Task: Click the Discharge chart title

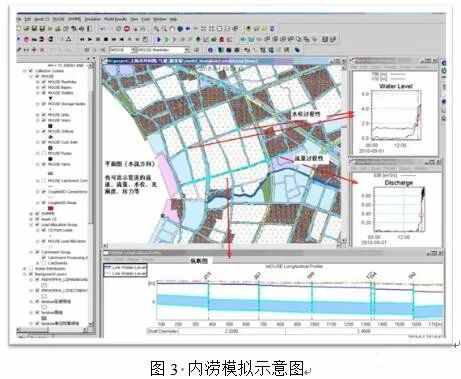Action: coord(399,183)
